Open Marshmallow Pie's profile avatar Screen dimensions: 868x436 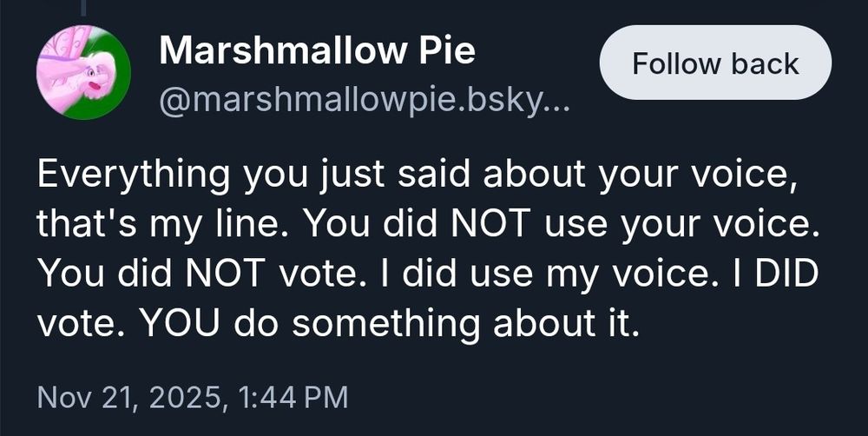point(83,73)
